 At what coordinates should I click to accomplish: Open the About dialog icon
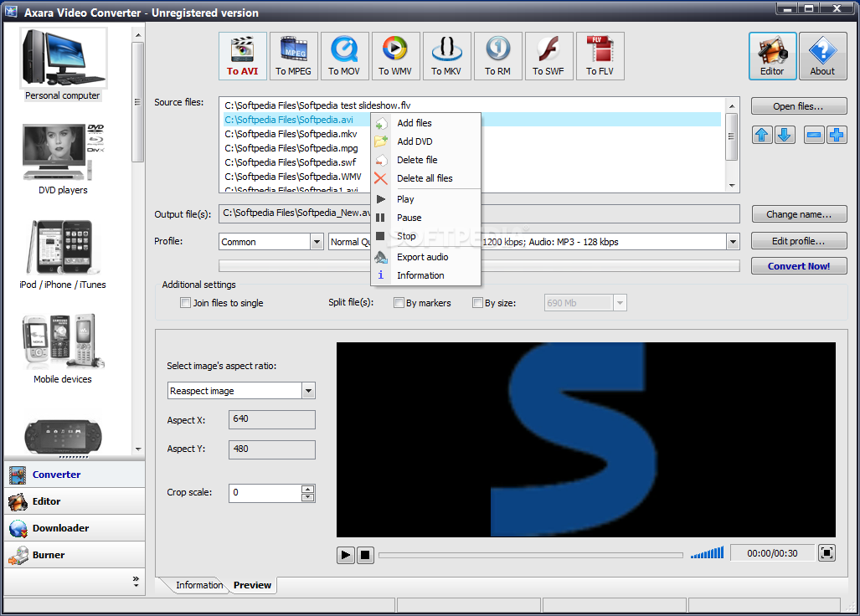822,56
